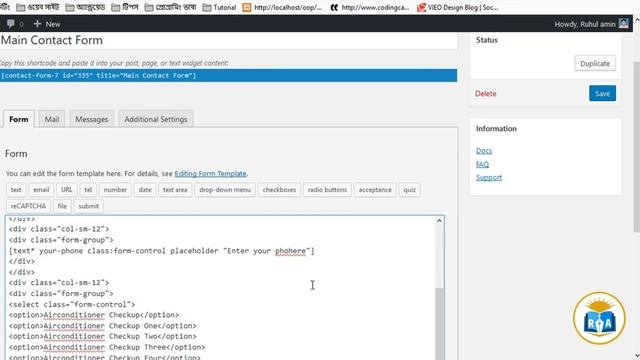640x360 pixels.
Task: Insert a submit button tag
Action: click(x=89, y=206)
